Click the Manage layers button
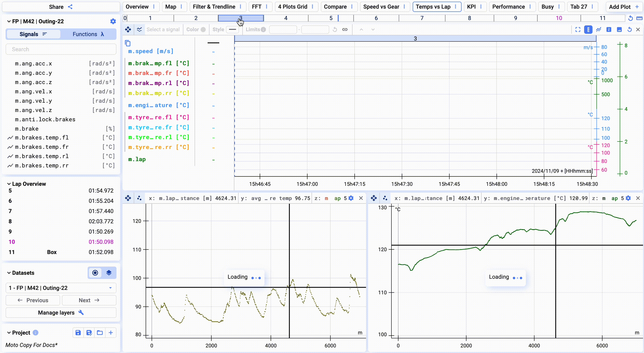This screenshot has height=353, width=644. [x=61, y=312]
